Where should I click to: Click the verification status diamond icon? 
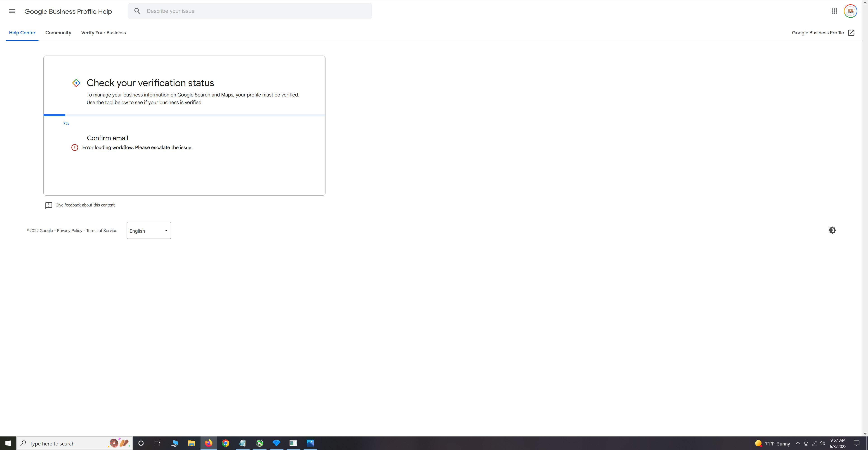pos(76,82)
